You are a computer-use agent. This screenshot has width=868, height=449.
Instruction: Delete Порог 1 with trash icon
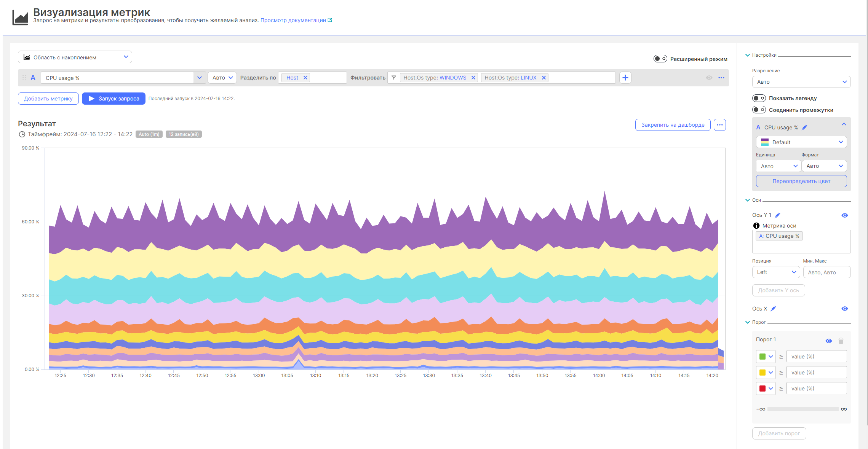(841, 341)
